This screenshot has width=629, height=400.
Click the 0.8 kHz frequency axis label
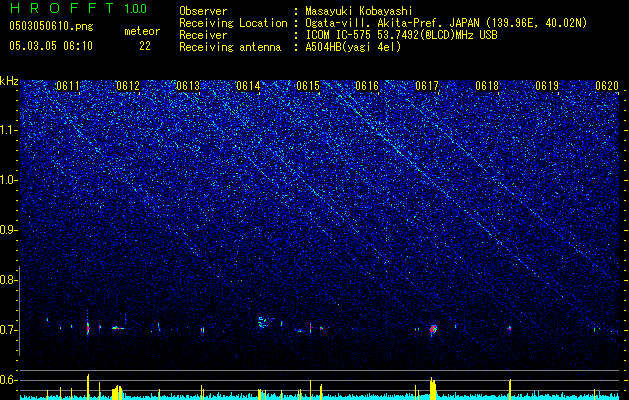click(9, 280)
